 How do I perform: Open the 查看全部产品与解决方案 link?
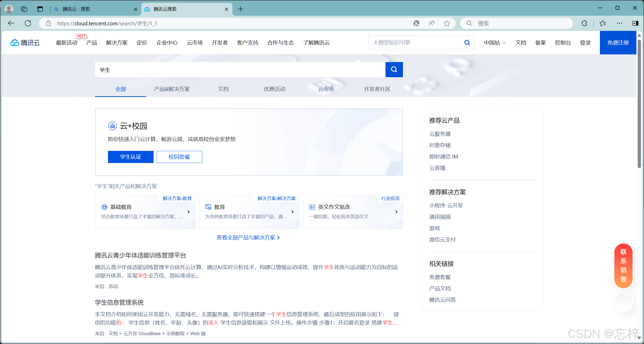[248, 238]
